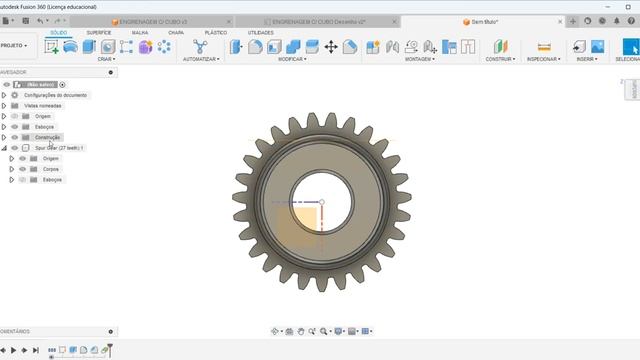Click the Insert Derive icon
Image resolution: width=640 pixels, height=360 pixels.
point(579,47)
